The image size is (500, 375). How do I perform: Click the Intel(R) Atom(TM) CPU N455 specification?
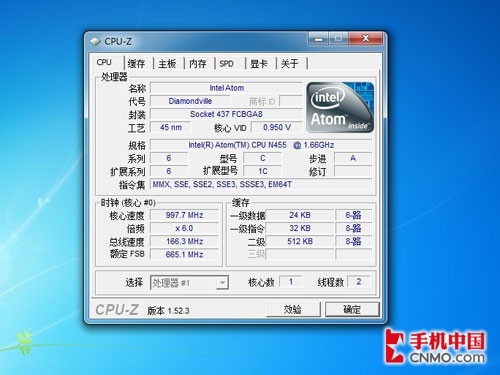pos(261,145)
